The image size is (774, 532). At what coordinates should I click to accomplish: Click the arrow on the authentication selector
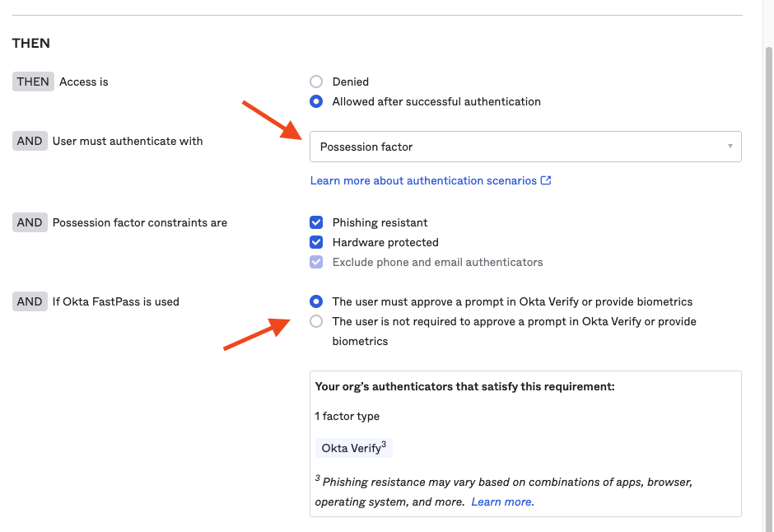click(x=730, y=147)
